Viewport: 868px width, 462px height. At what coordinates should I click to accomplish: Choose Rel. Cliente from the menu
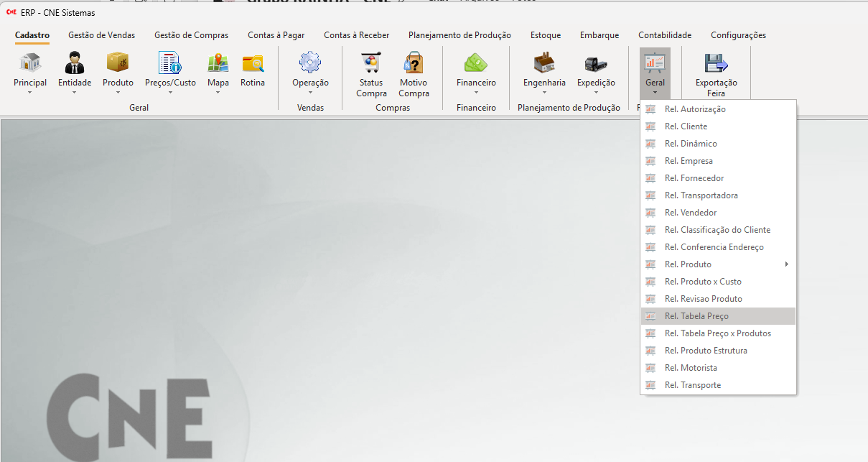pos(686,126)
